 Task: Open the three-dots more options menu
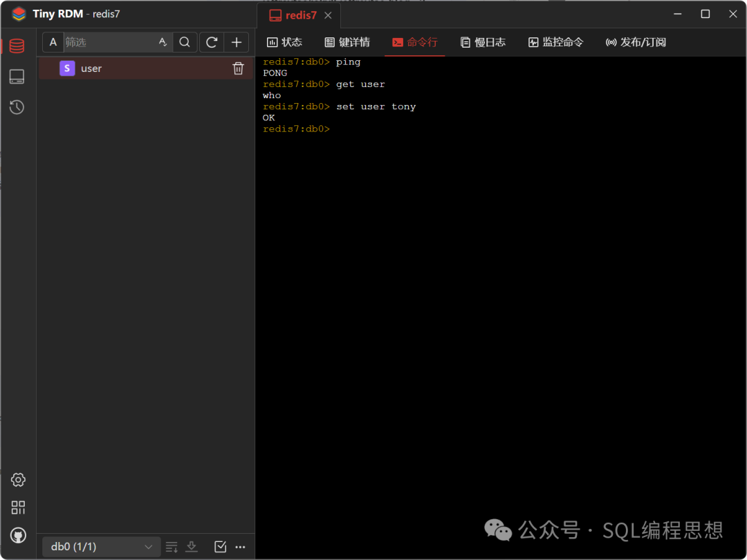coord(241,547)
